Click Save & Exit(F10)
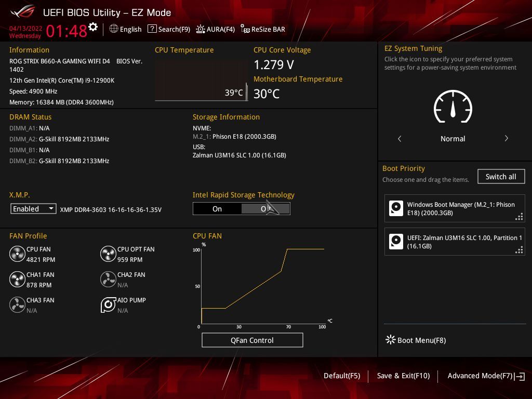The image size is (532, 399). point(403,376)
